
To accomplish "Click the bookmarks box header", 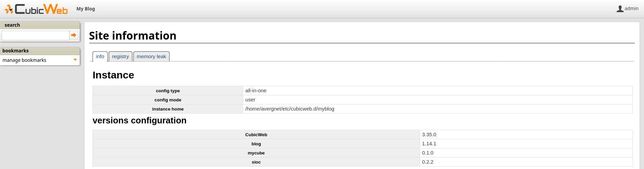I will pos(40,51).
